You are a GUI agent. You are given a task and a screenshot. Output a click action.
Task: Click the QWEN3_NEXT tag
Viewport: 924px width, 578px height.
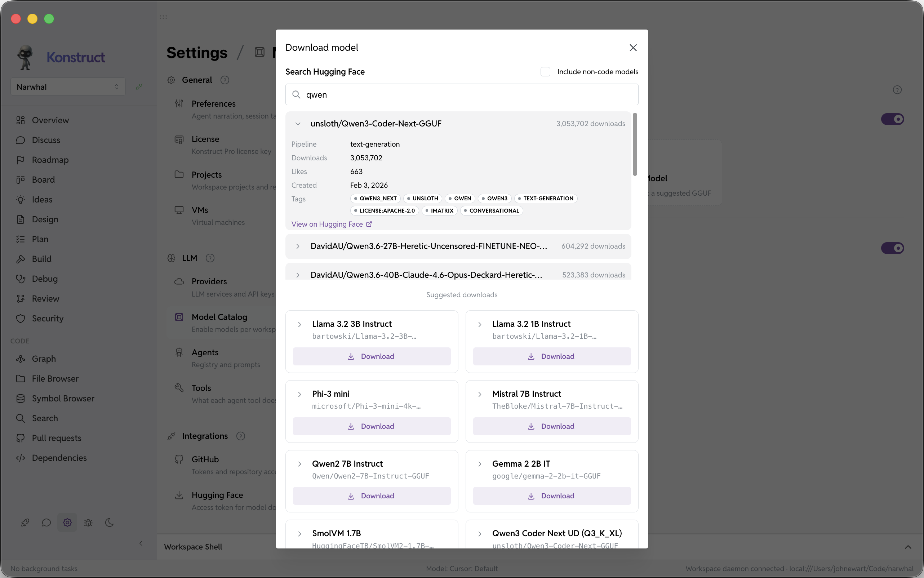pyautogui.click(x=376, y=199)
